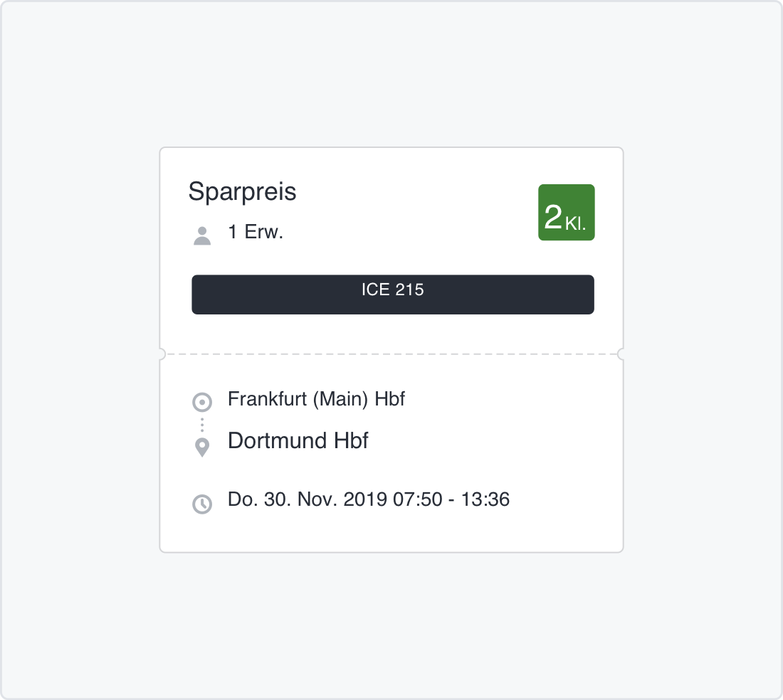Click the passenger person icon
The width and height of the screenshot is (783, 700).
click(x=202, y=235)
